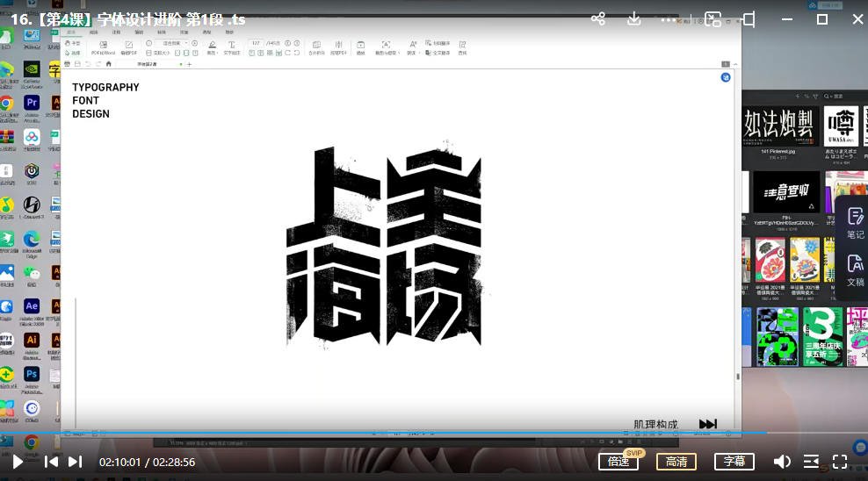Click the video title text

coord(128,19)
